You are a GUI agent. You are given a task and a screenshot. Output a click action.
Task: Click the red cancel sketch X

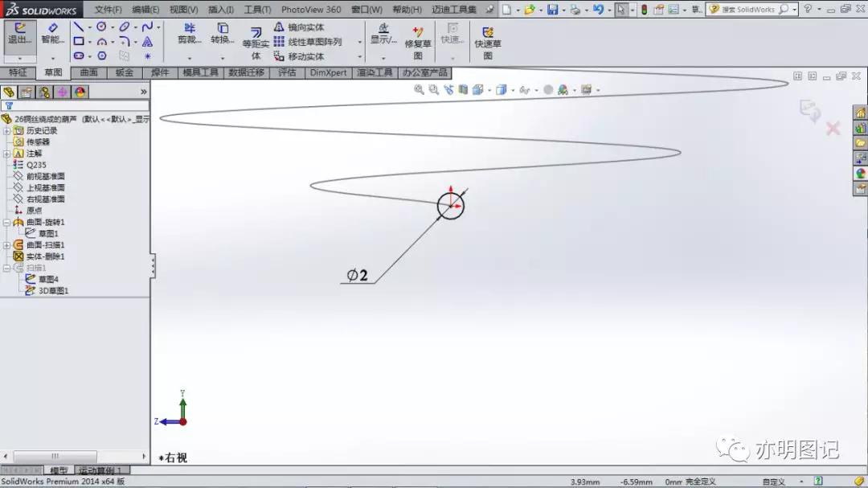coord(833,129)
